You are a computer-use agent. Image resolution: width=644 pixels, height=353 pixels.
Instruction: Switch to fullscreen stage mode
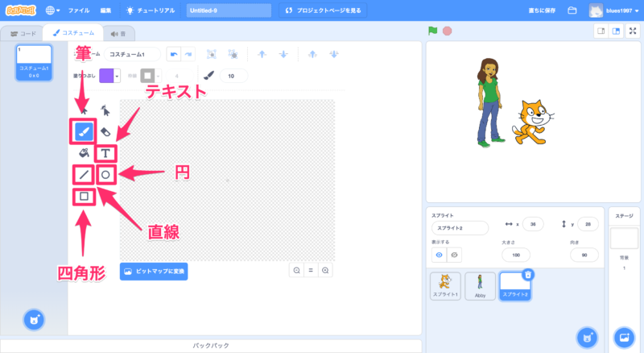(630, 31)
